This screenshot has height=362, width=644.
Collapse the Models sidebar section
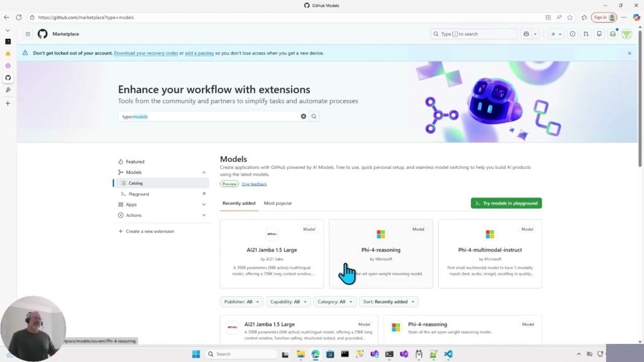[204, 172]
